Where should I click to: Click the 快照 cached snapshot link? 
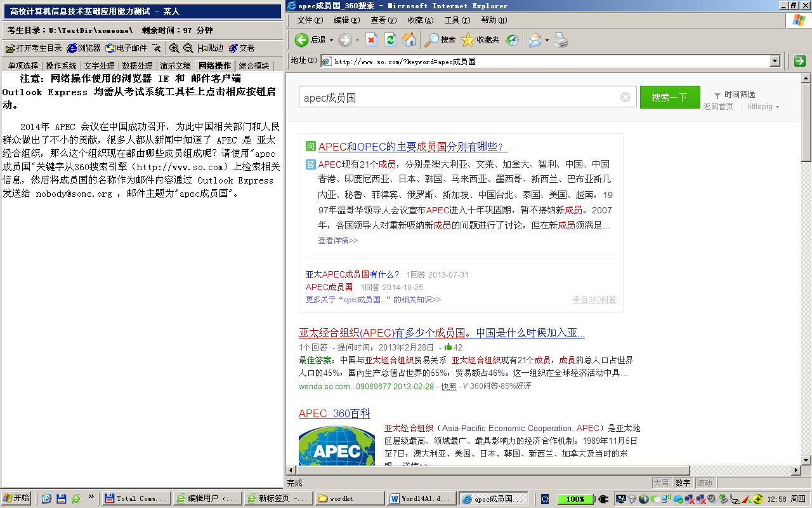449,387
